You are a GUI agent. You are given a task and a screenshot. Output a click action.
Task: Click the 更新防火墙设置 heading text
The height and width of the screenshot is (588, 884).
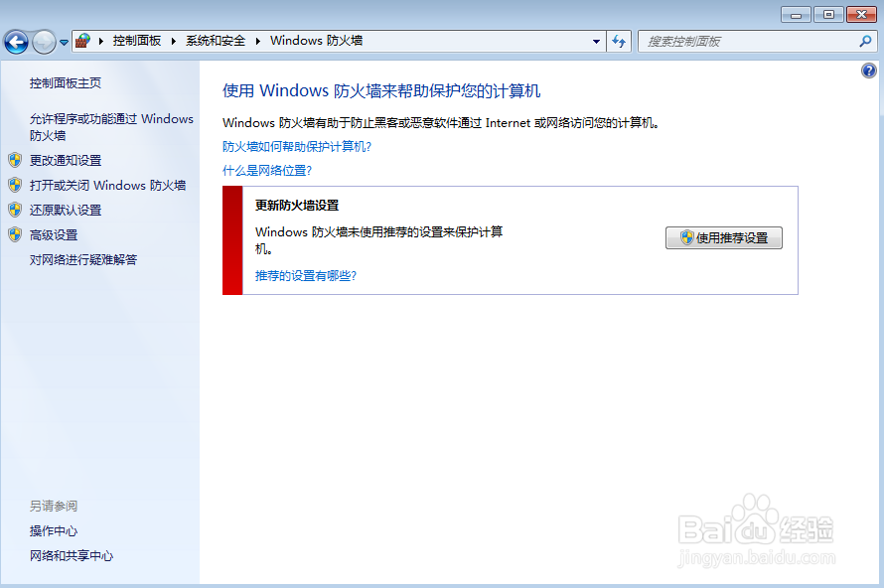click(297, 206)
